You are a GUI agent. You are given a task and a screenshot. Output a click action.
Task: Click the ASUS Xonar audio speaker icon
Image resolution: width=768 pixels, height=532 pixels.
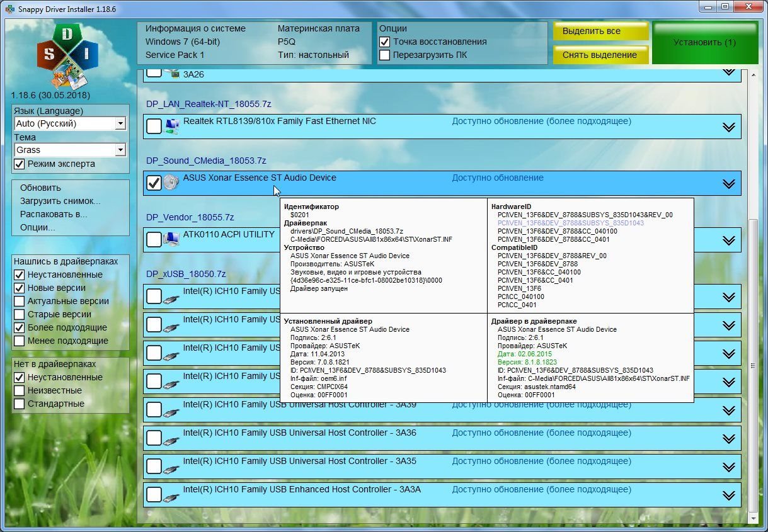[171, 183]
